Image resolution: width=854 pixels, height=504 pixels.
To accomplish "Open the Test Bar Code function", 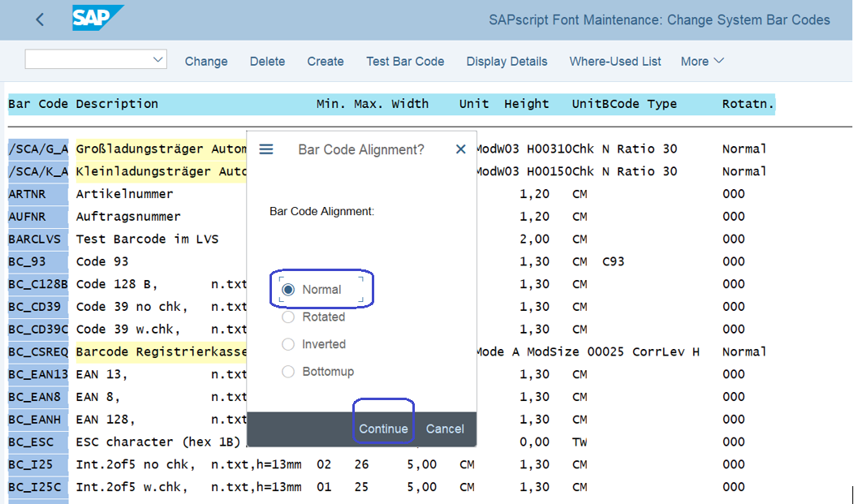I will 405,61.
